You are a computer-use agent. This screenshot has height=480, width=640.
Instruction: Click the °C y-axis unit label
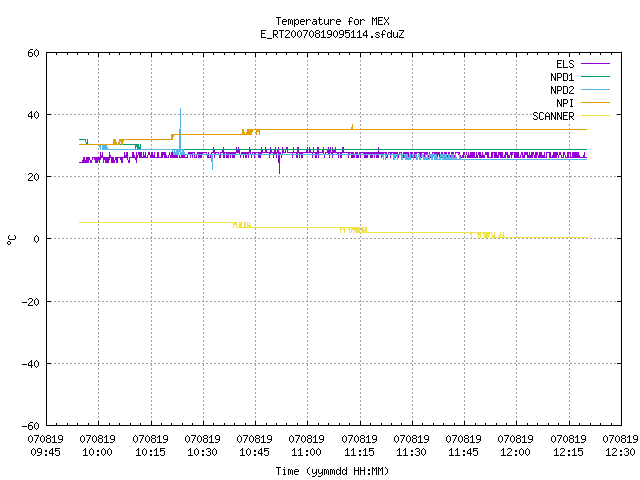(x=11, y=239)
